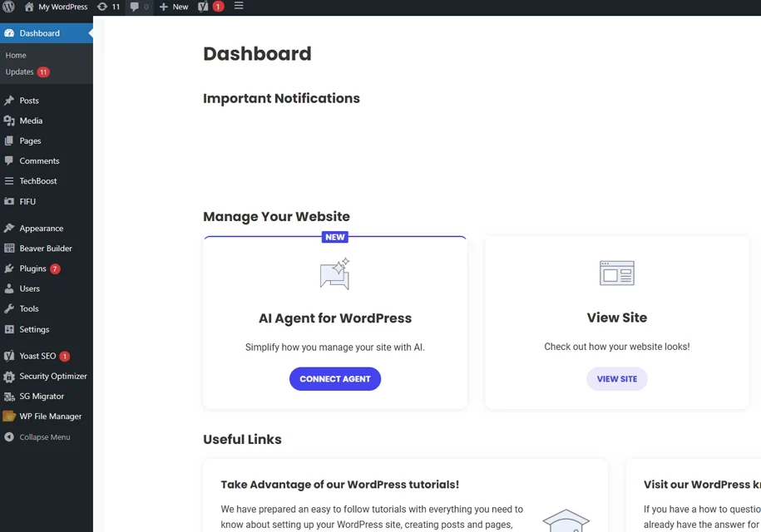Click the graduation cap tutorials icon
Viewport: 761px width, 532px height.
point(566,521)
